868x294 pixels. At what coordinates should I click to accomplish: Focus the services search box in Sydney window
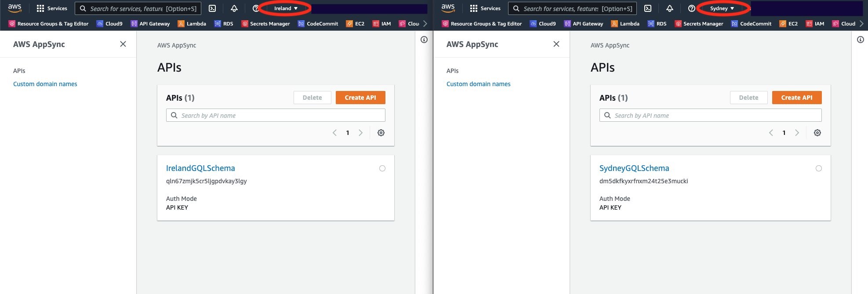click(x=573, y=8)
